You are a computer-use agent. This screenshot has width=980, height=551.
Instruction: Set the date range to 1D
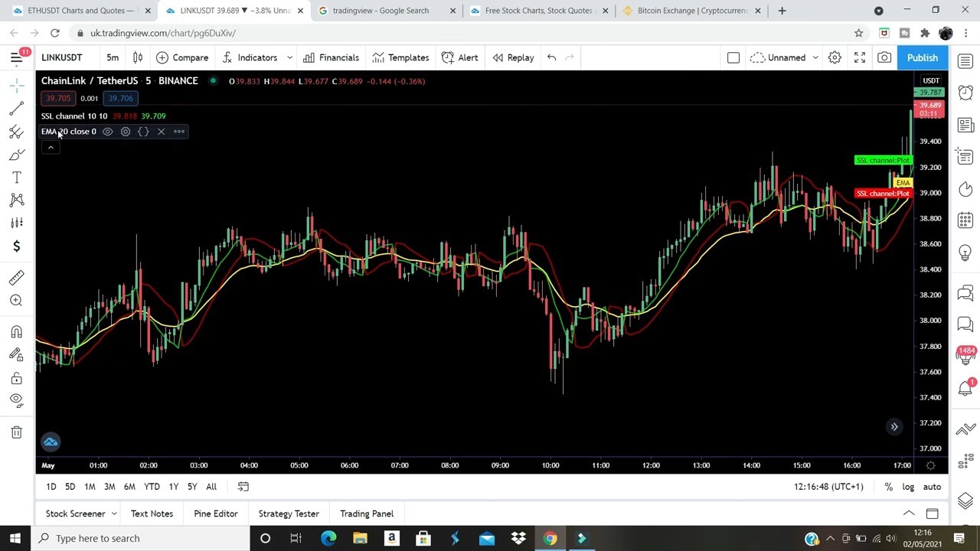[x=51, y=487]
